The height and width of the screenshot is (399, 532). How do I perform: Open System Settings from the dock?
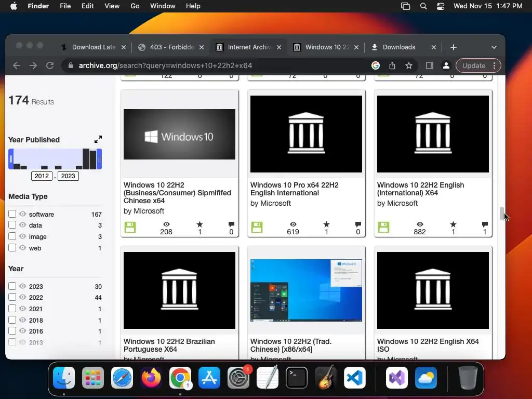(x=238, y=378)
